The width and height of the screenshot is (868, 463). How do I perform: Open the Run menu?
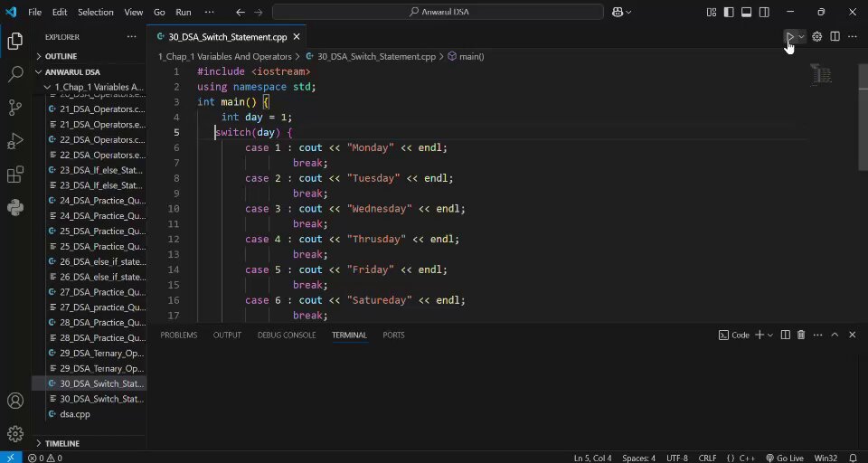click(x=184, y=12)
